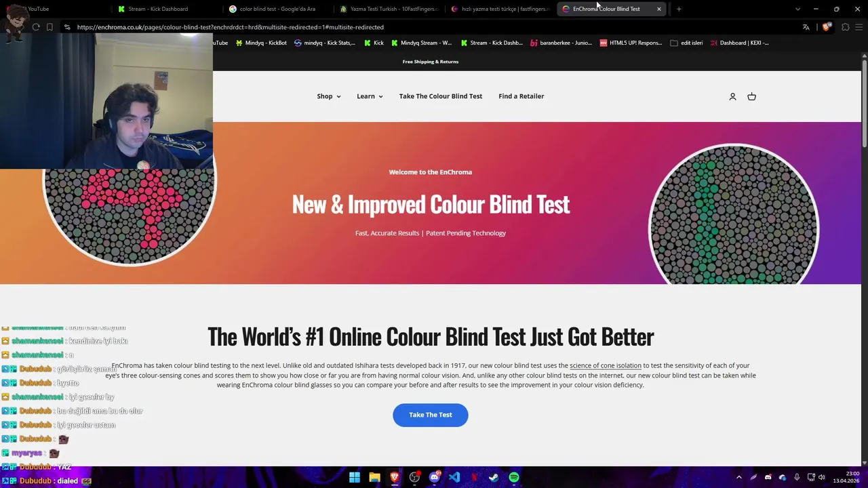868x488 pixels.
Task: Open the translate page icon in address bar
Action: (806, 27)
